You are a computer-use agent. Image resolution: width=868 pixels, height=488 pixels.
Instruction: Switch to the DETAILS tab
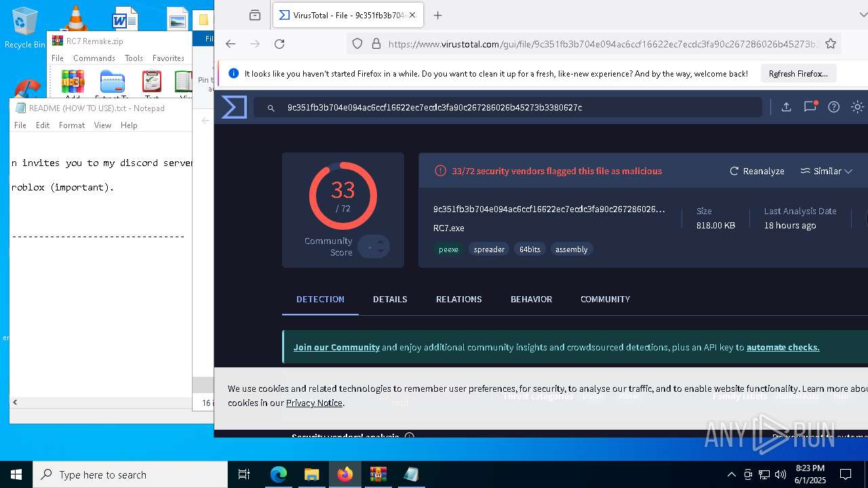tap(390, 299)
